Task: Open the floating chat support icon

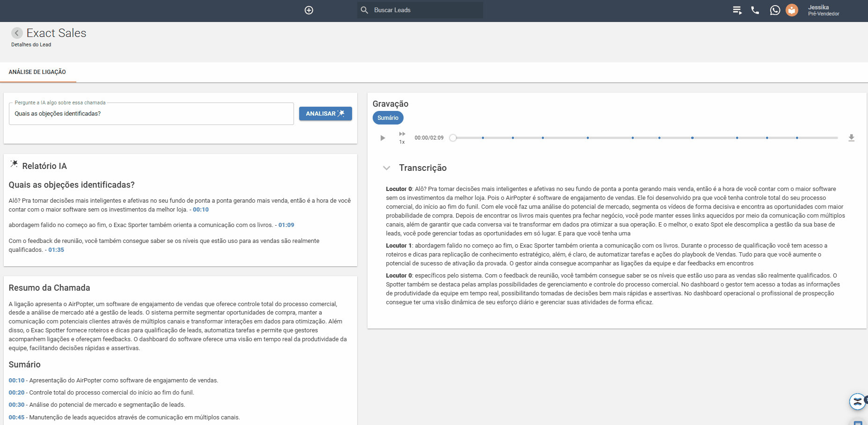Action: 857,402
